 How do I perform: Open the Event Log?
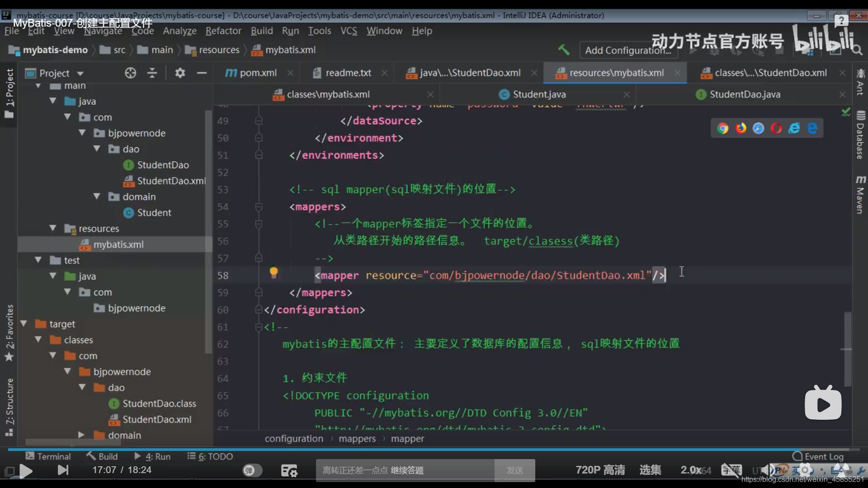click(818, 456)
